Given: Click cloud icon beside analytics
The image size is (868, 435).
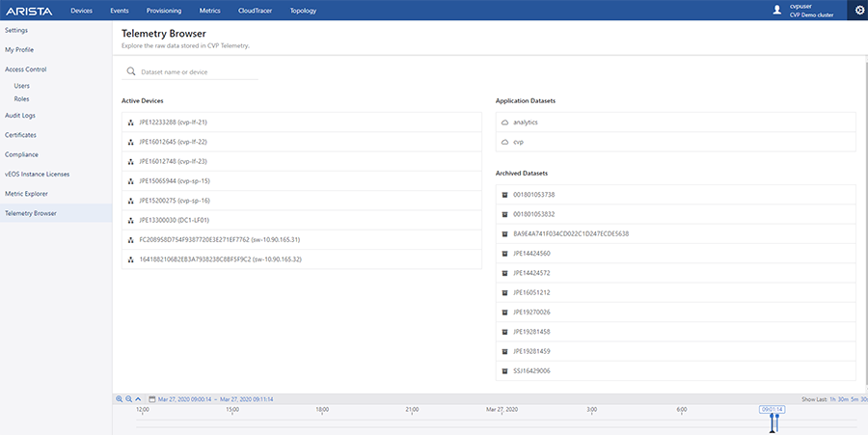Looking at the screenshot, I should click(504, 122).
